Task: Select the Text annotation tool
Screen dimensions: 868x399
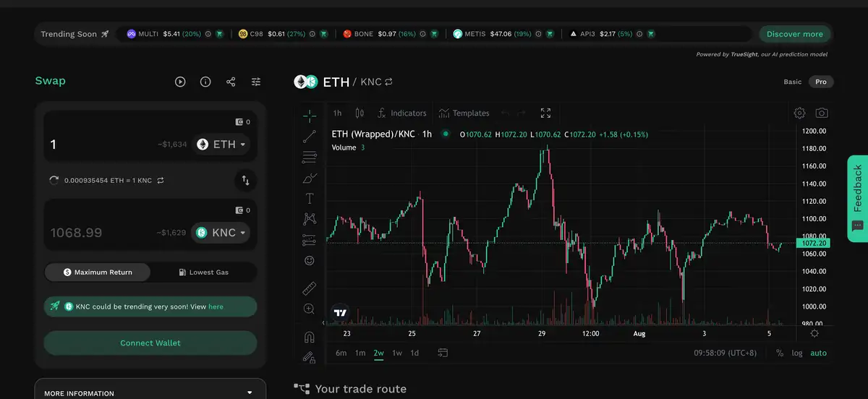Action: pyautogui.click(x=310, y=198)
